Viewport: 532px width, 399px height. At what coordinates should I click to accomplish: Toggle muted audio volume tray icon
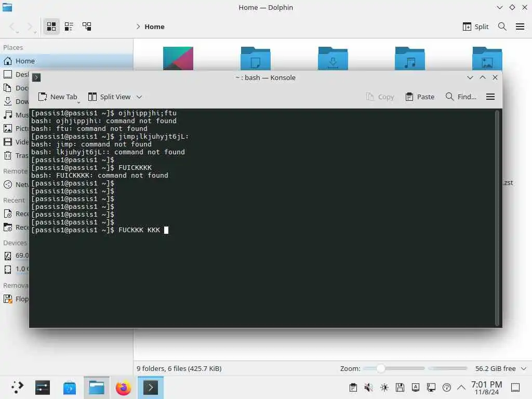[x=369, y=388]
